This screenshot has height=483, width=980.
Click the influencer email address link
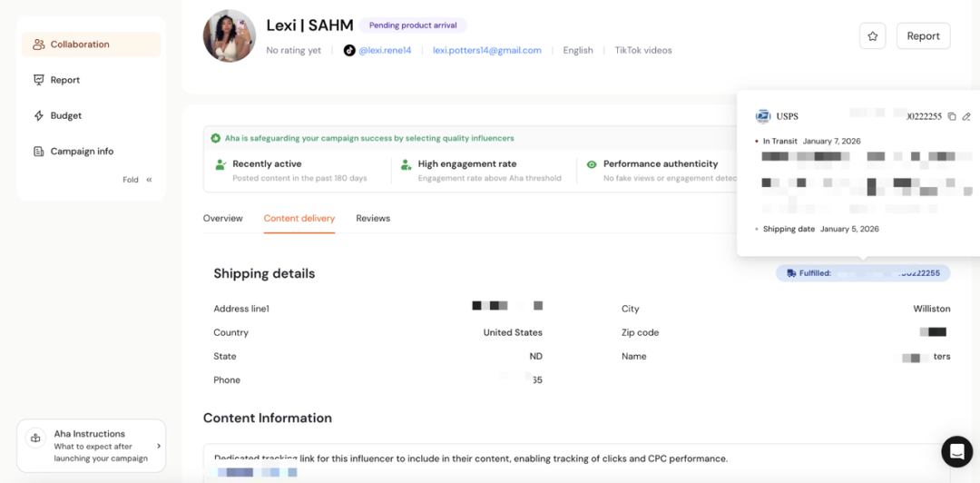tap(486, 51)
